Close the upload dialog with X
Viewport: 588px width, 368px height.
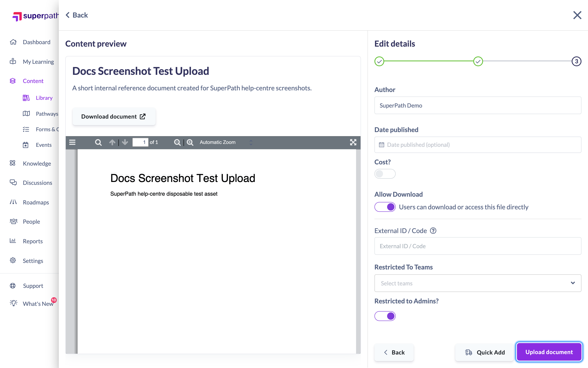(x=577, y=15)
